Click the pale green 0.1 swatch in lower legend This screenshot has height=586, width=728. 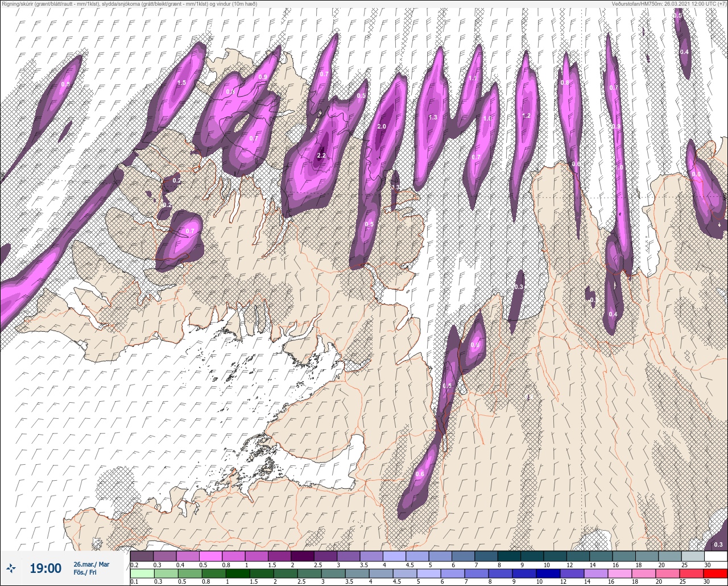(142, 573)
